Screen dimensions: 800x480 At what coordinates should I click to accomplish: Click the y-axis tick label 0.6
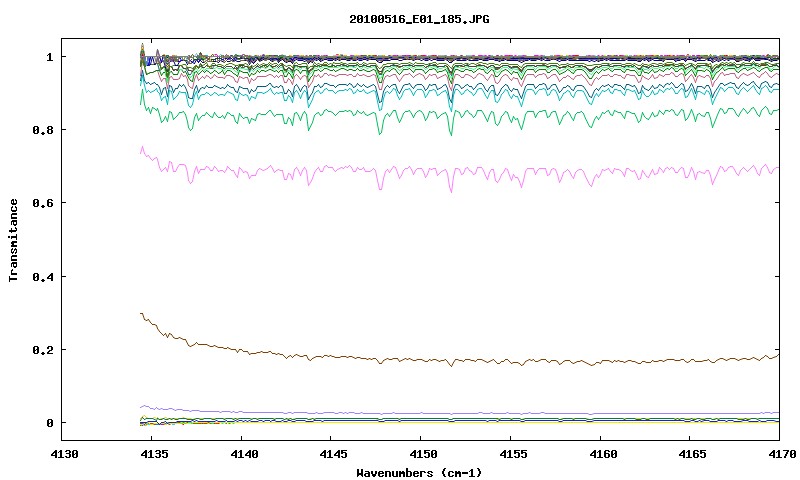click(43, 203)
